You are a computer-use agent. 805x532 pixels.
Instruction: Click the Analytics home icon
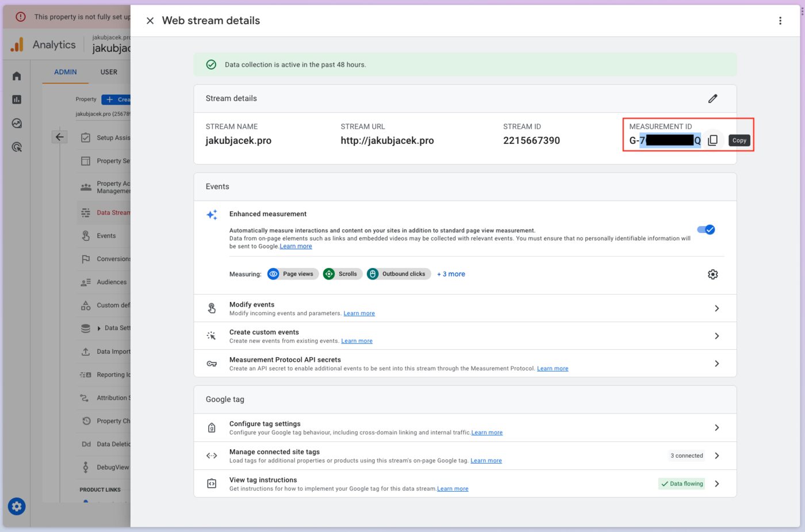click(16, 75)
